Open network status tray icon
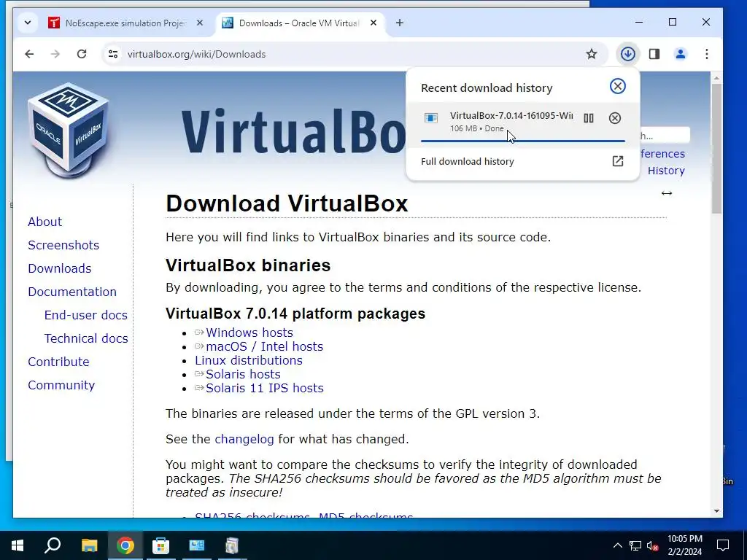 point(635,545)
